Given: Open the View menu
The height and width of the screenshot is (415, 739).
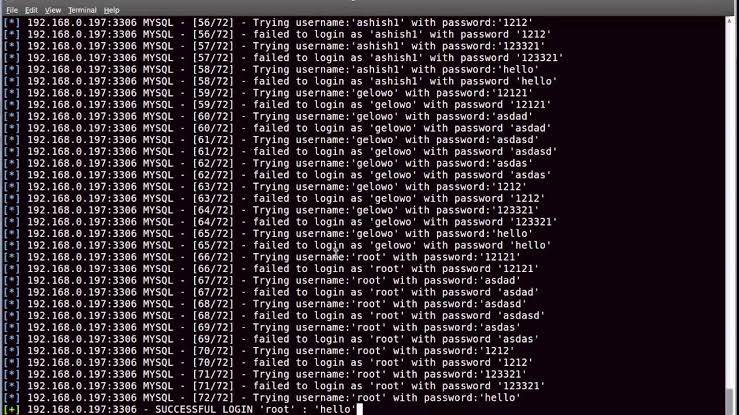Looking at the screenshot, I should 53,10.
